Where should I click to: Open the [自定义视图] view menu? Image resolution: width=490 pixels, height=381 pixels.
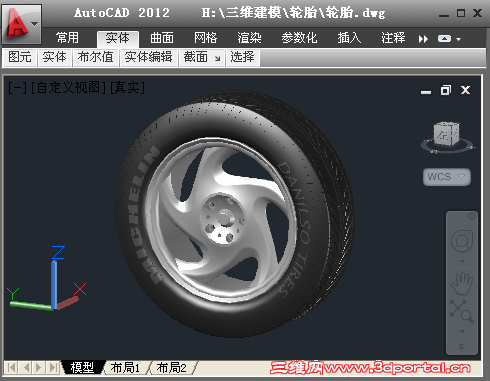tap(69, 88)
